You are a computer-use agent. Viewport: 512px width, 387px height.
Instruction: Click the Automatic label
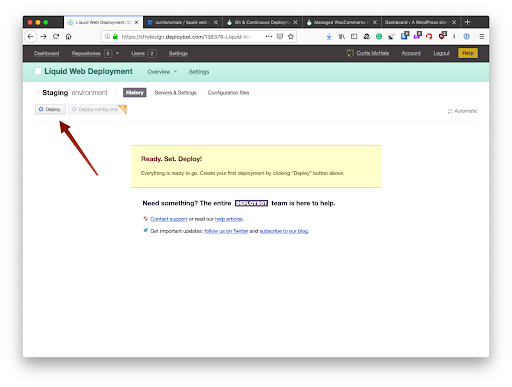(x=466, y=111)
